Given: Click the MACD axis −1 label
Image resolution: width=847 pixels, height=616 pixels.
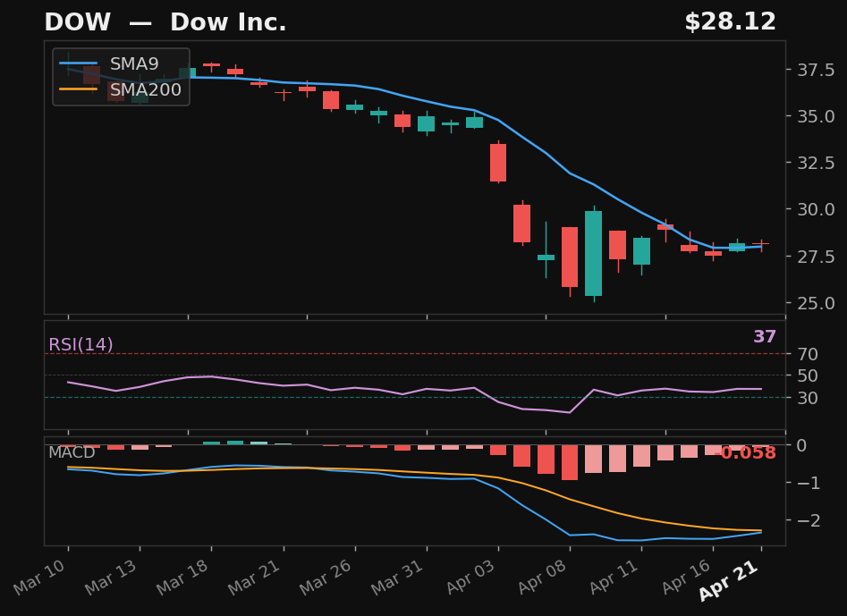Looking at the screenshot, I should pos(809,483).
